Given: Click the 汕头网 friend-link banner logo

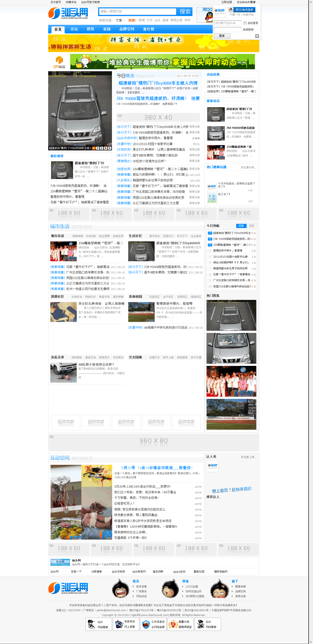Looking at the screenshot, I should coord(60,562).
